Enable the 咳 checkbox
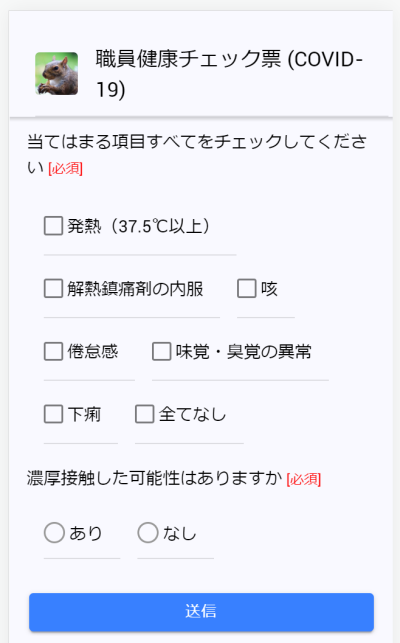Image resolution: width=400 pixels, height=643 pixels. 247,289
